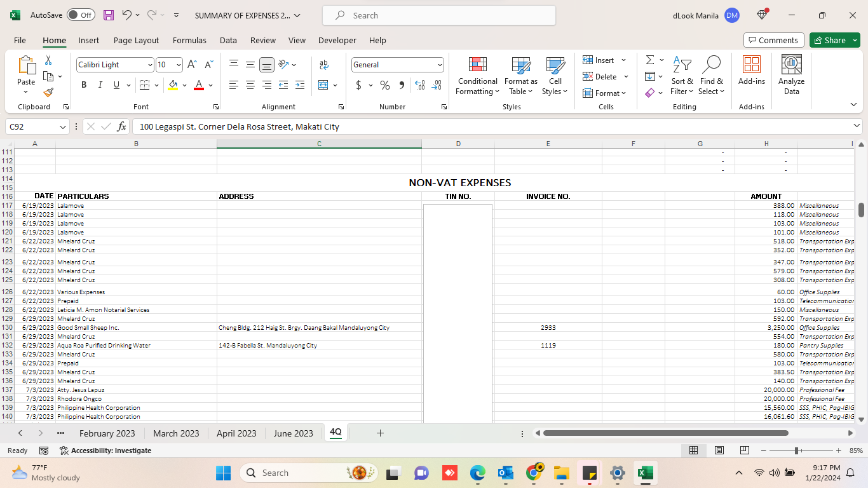
Task: Open the Paste options dropdown
Action: [x=26, y=91]
